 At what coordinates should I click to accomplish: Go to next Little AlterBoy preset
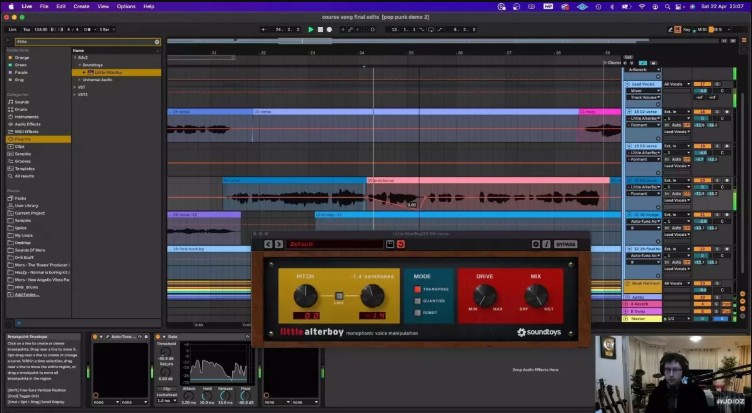pyautogui.click(x=279, y=244)
